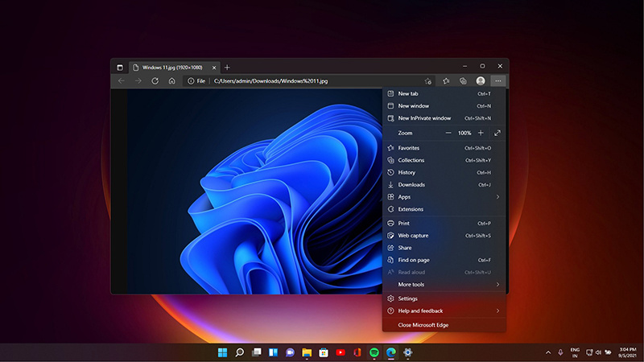Open Collections toolbar button
The height and width of the screenshot is (362, 644).
click(463, 81)
